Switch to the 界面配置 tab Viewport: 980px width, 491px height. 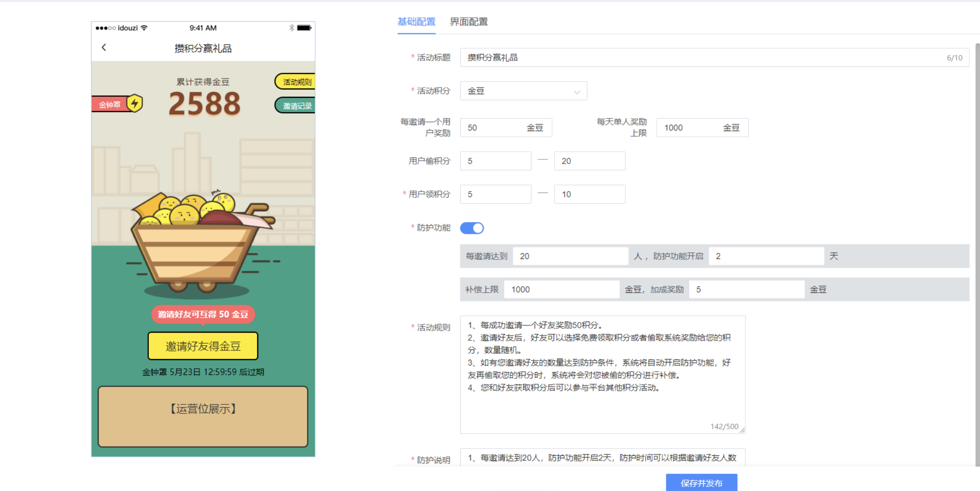click(x=468, y=22)
